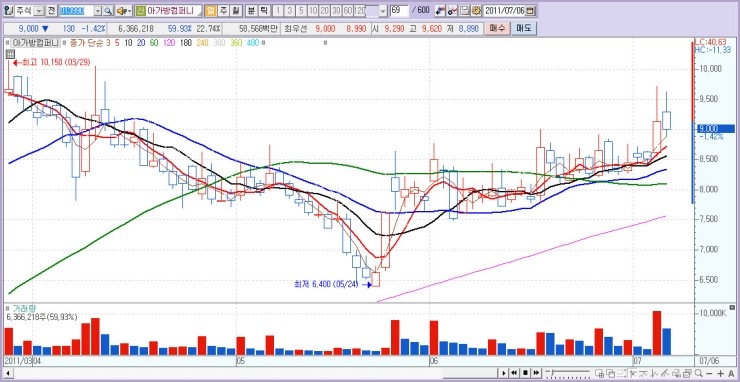Open the chart settings gear icon

(x=476, y=10)
